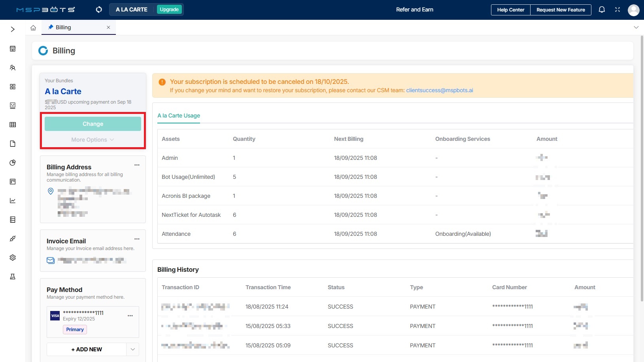Expand the left sidebar menu
This screenshot has width=644, height=362.
(x=13, y=29)
